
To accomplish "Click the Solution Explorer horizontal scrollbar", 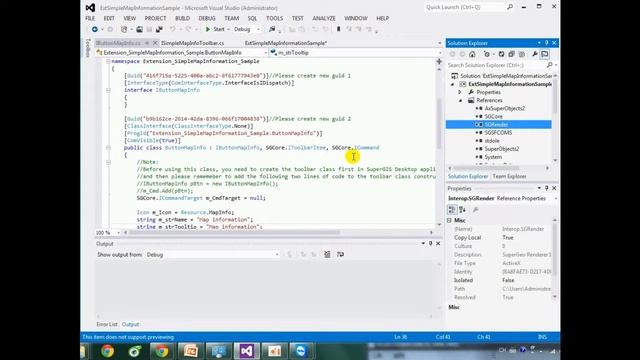I will pos(487,168).
